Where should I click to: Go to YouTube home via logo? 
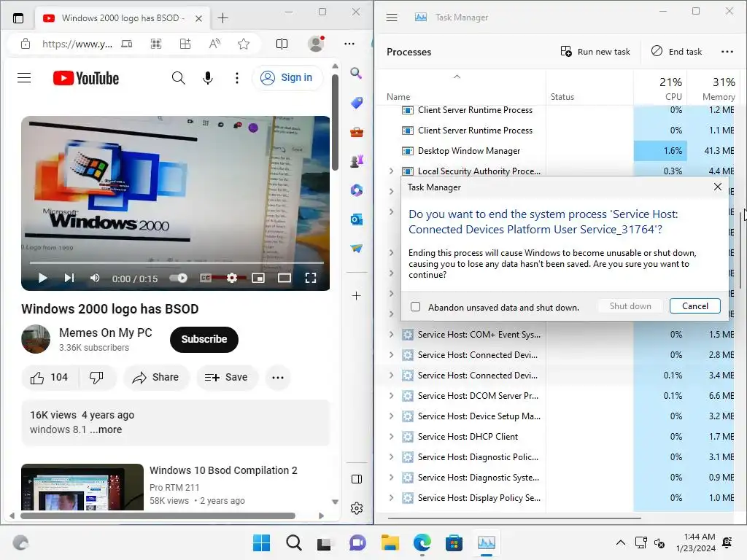coord(86,78)
